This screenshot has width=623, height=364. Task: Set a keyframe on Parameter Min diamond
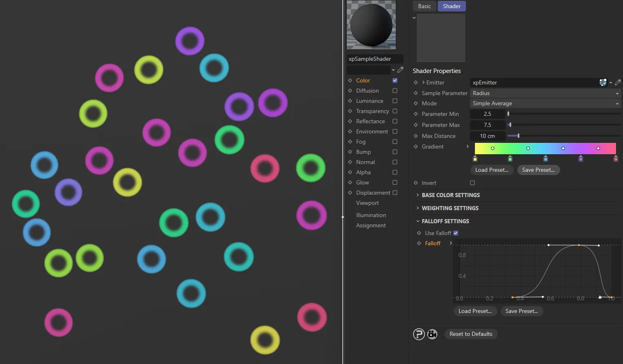(x=415, y=114)
